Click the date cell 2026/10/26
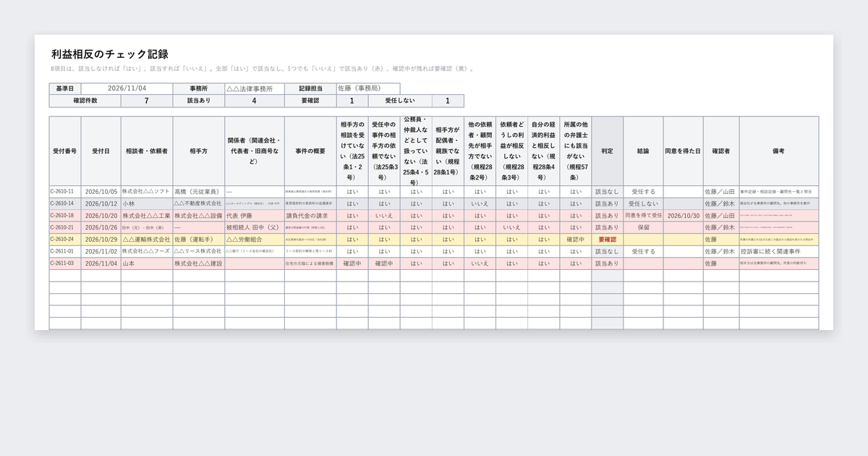 tap(101, 227)
